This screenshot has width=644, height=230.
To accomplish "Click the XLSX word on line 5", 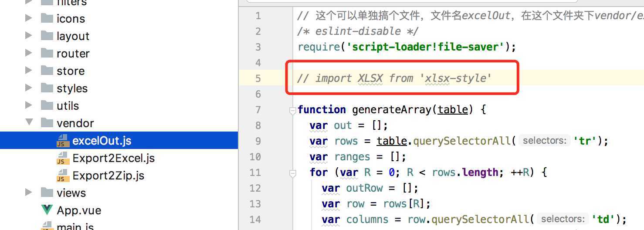I will click(x=370, y=78).
